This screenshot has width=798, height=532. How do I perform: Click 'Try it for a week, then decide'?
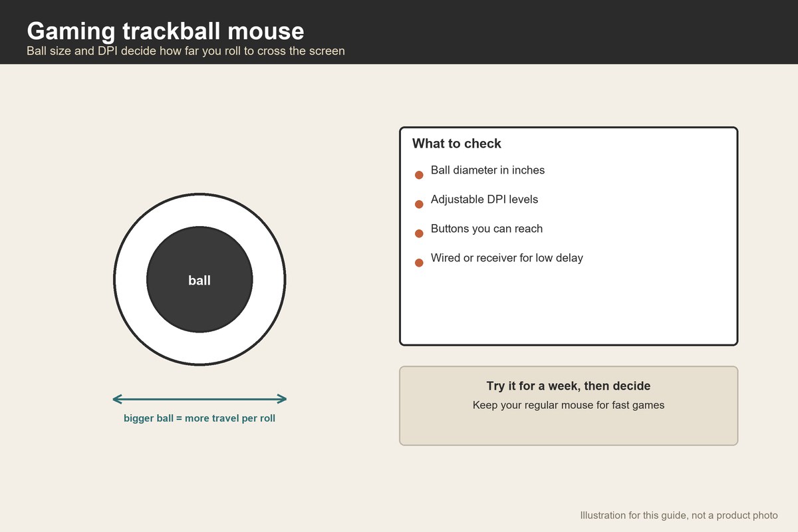click(x=569, y=386)
